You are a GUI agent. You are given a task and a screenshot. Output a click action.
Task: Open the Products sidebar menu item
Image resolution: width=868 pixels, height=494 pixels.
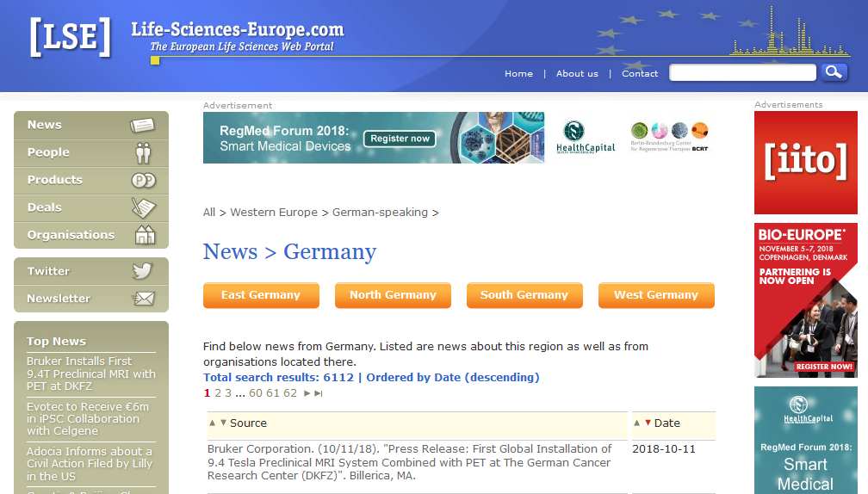pos(91,181)
